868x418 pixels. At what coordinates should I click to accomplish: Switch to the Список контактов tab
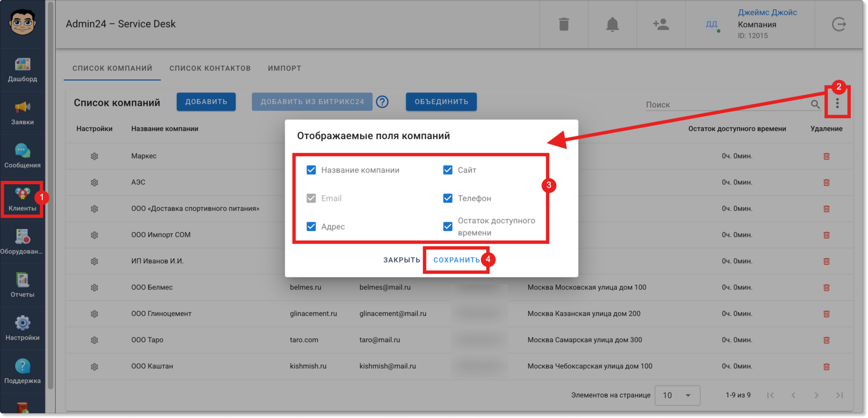(210, 68)
